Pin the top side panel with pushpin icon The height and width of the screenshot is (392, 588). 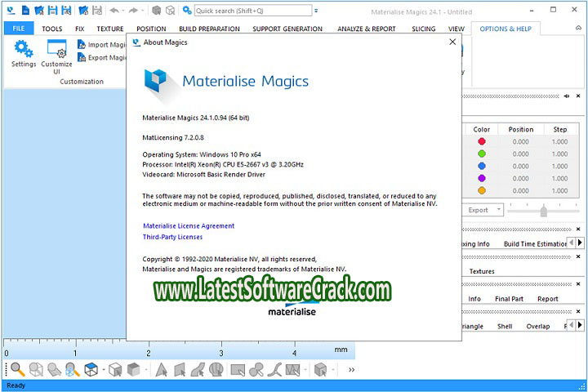567,96
